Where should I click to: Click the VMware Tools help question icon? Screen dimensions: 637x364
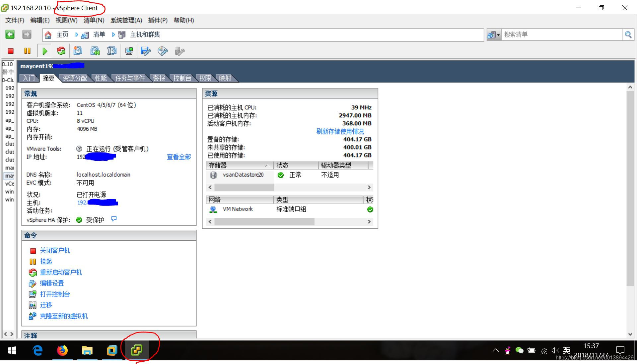pos(79,149)
